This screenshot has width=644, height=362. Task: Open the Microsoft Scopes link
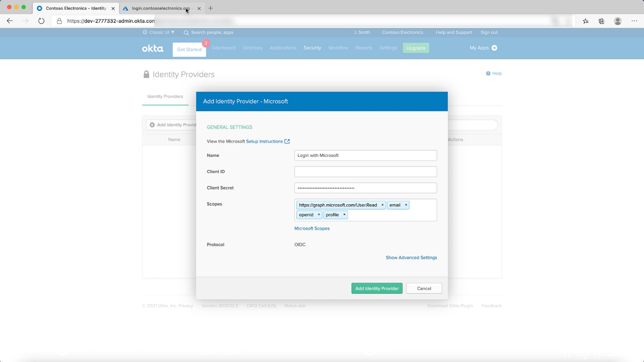[312, 229]
